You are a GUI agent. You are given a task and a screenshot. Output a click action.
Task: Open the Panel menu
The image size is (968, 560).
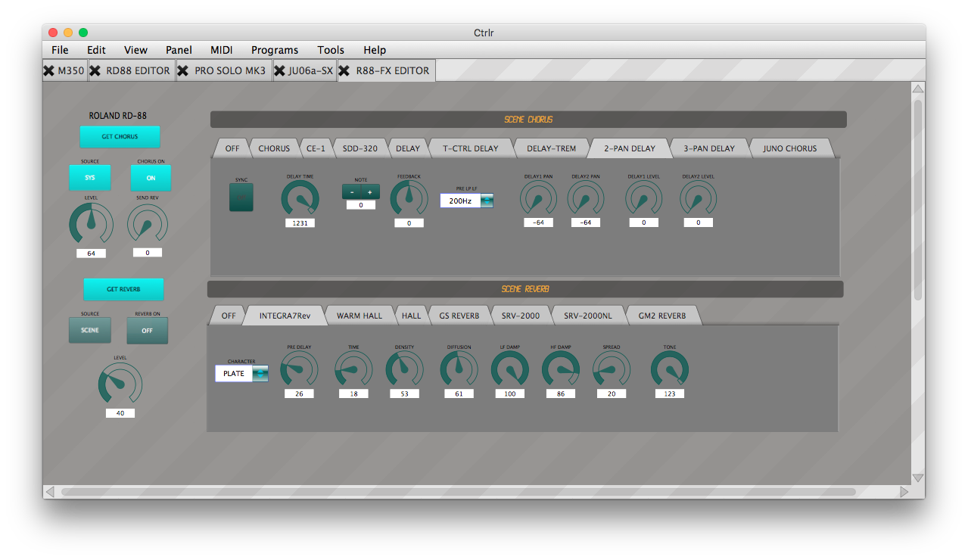pos(179,50)
